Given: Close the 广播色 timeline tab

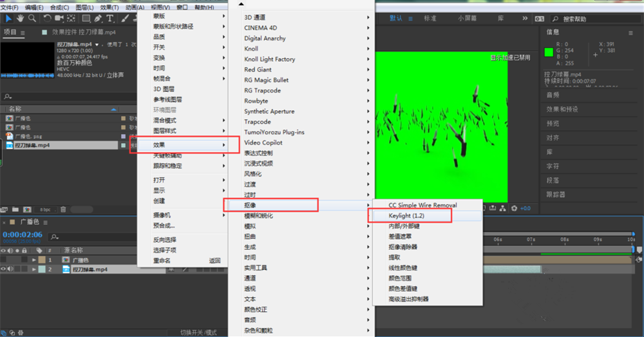Looking at the screenshot, I should pos(4,222).
